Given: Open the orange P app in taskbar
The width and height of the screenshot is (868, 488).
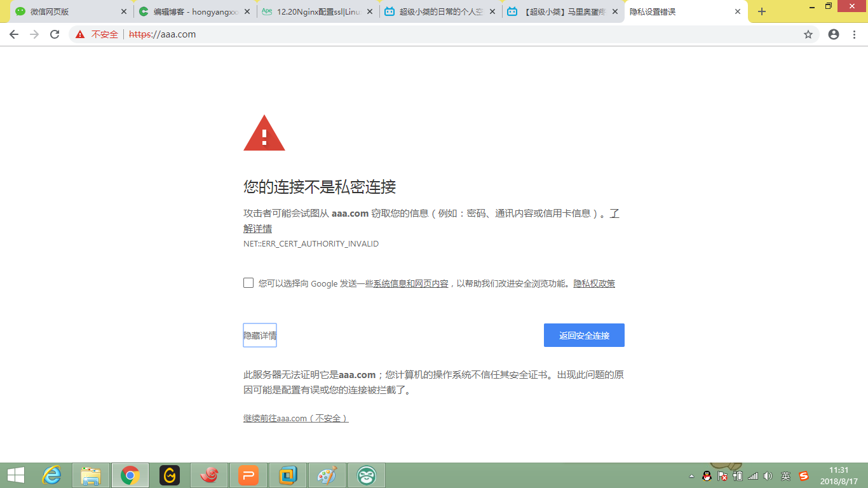Looking at the screenshot, I should pyautogui.click(x=248, y=475).
